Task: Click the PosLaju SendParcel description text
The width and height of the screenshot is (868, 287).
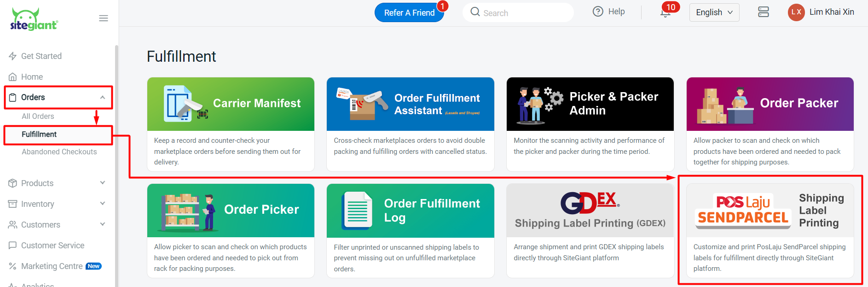Action: (770, 258)
